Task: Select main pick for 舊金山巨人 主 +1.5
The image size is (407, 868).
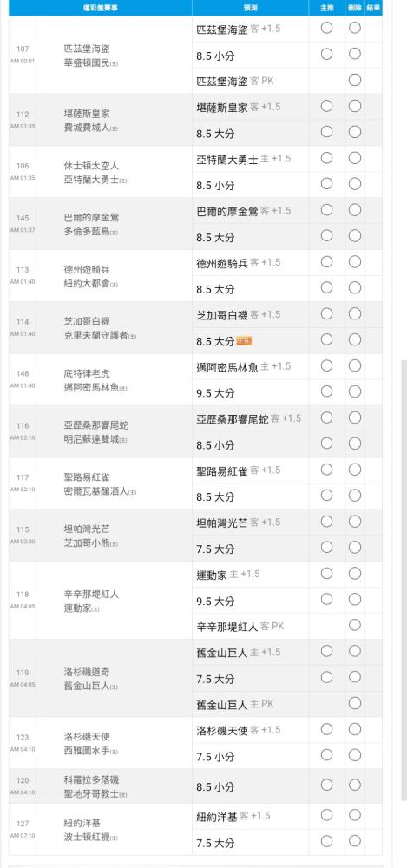Action: 326,651
